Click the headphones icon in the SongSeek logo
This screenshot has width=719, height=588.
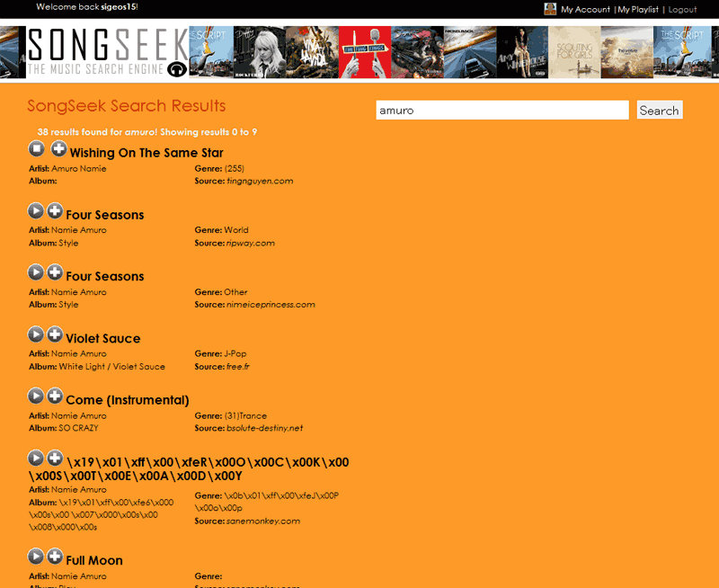(x=177, y=69)
